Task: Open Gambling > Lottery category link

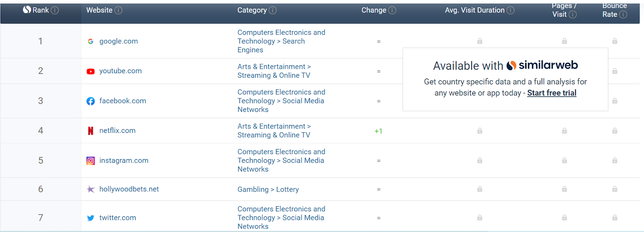Action: click(x=268, y=189)
